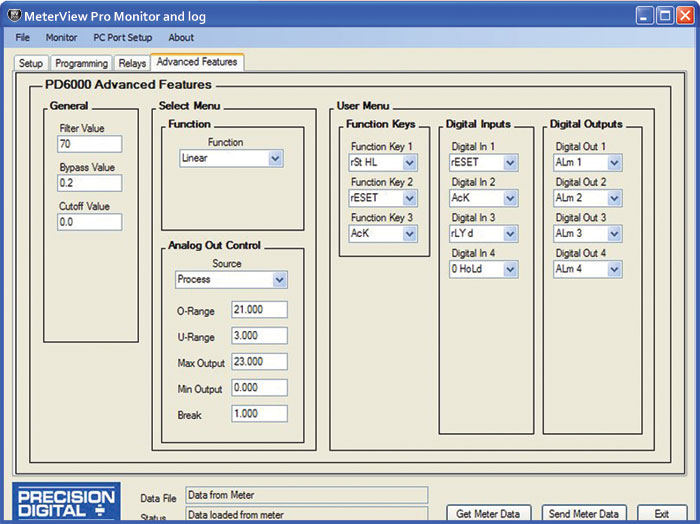
Task: Click the U-Range value field
Action: 259,336
